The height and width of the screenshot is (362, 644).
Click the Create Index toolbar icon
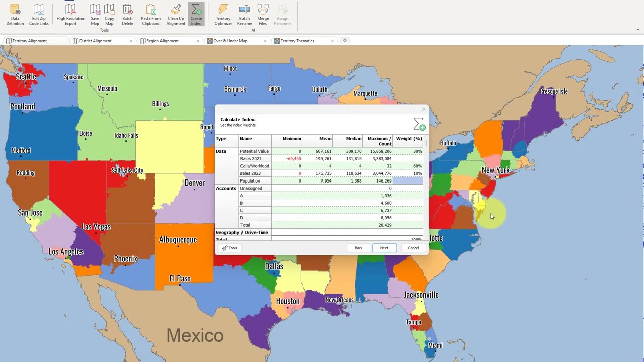click(196, 15)
